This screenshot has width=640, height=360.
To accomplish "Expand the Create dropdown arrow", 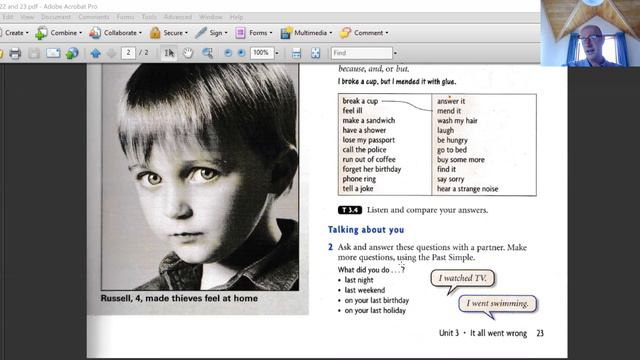I will tap(27, 33).
